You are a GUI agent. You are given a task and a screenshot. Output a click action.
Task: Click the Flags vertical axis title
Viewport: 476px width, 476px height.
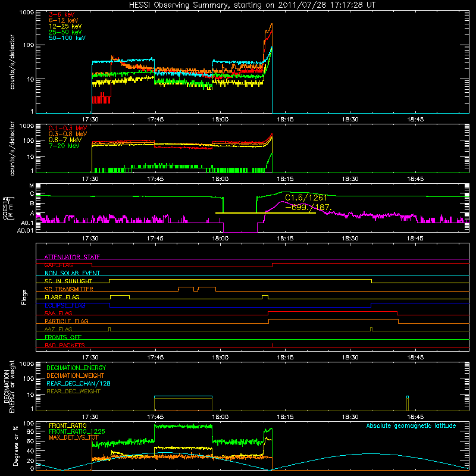[x=24, y=297]
